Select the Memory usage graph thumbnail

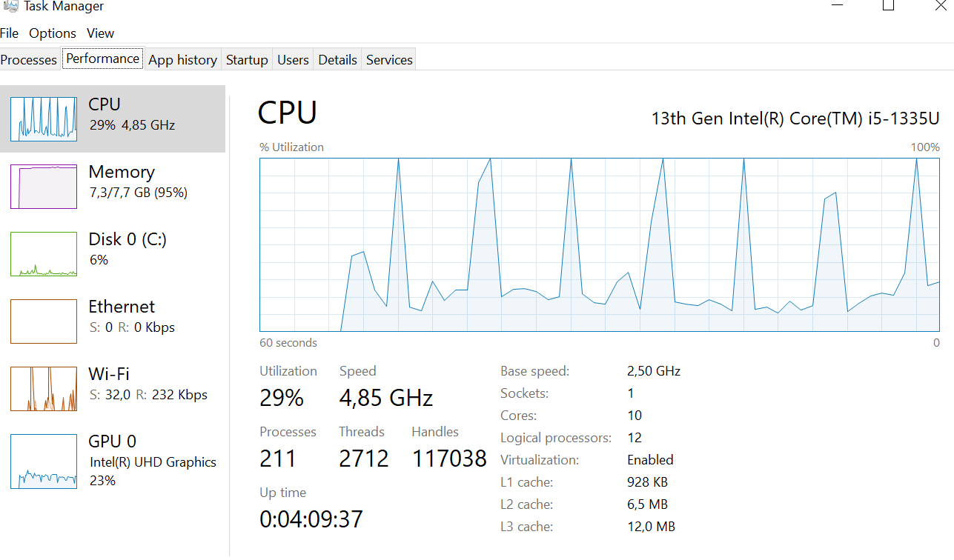pyautogui.click(x=44, y=187)
